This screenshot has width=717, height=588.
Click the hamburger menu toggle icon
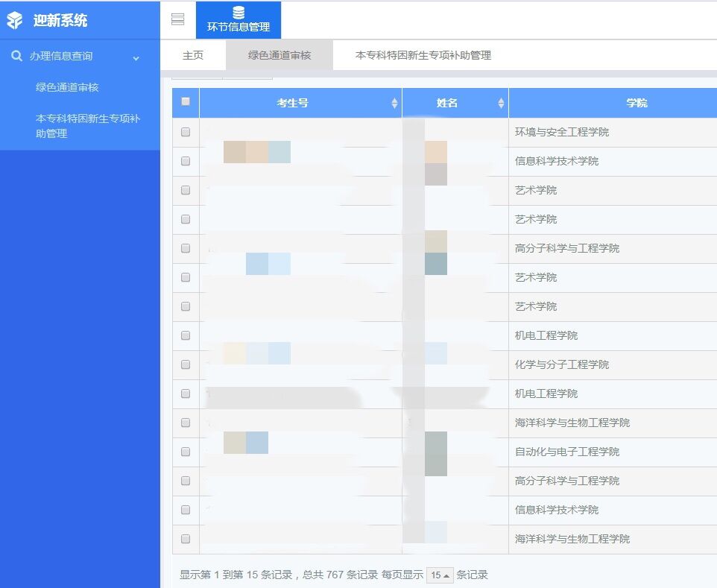tap(177, 19)
